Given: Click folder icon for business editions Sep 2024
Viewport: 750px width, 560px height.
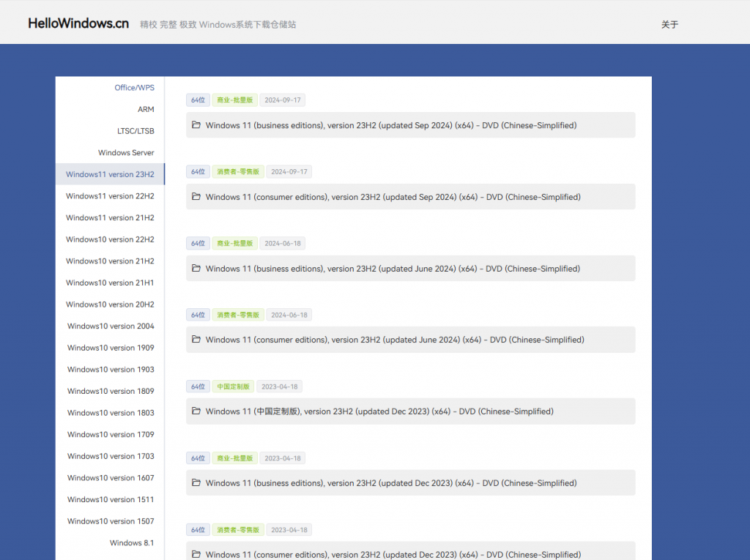Looking at the screenshot, I should [x=196, y=125].
